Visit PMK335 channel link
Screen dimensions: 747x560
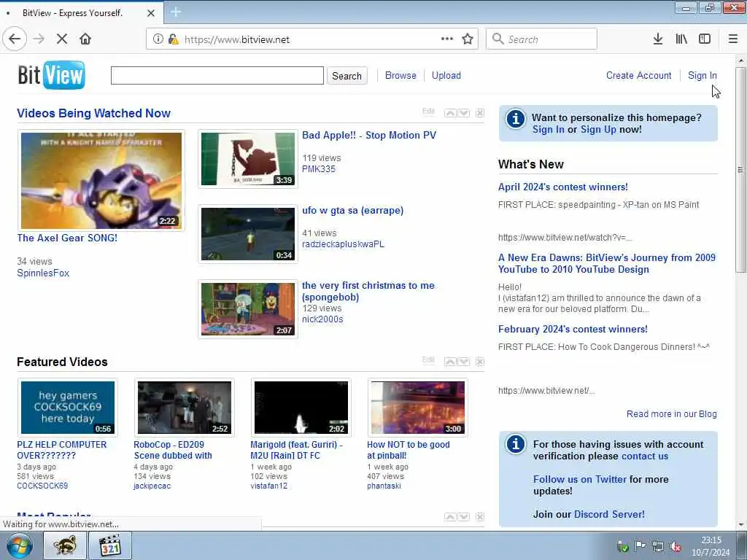tap(319, 169)
